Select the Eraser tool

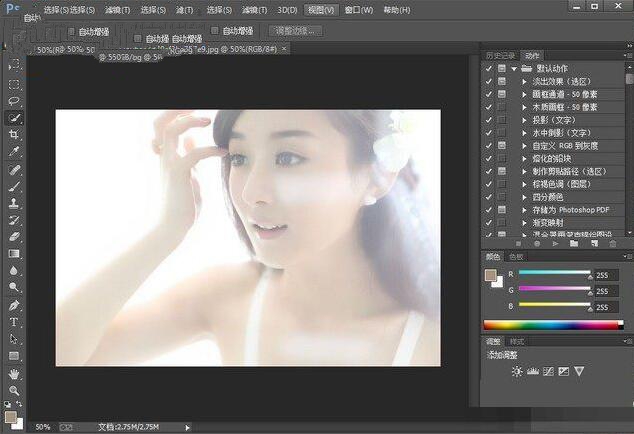pyautogui.click(x=14, y=237)
